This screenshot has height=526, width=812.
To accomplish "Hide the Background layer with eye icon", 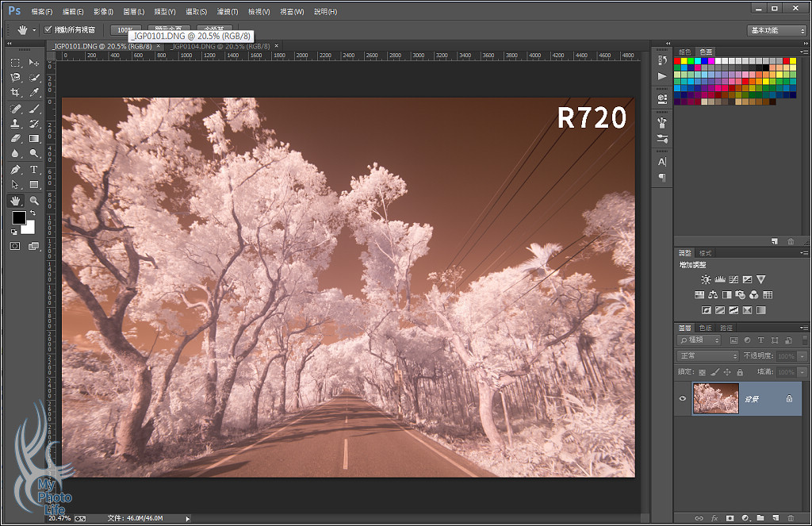I will pyautogui.click(x=683, y=398).
